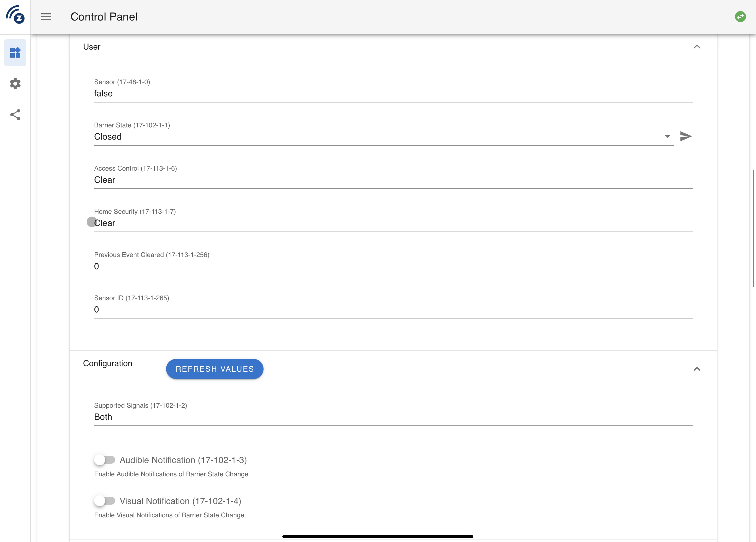Send Barrier State command via paper plane icon
The width and height of the screenshot is (756, 542).
pos(686,137)
